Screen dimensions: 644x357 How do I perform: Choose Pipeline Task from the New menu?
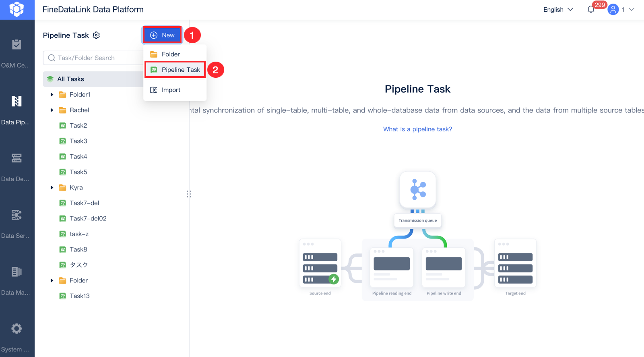click(x=175, y=70)
